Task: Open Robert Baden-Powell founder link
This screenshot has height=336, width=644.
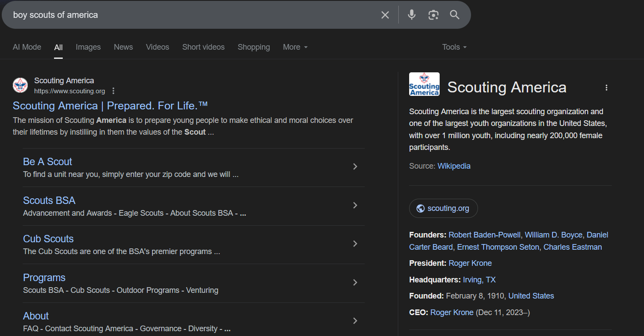Action: click(485, 235)
